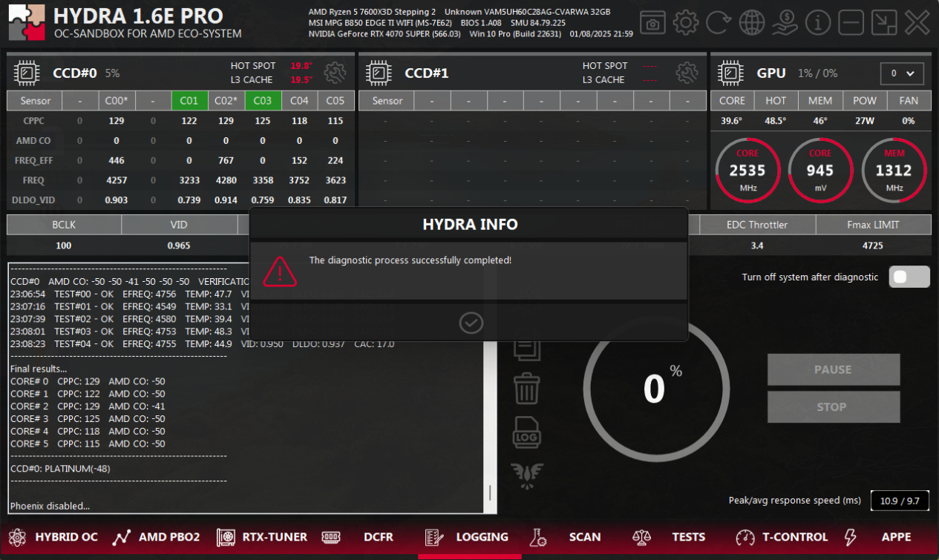Click the Fmax LIMIT value 4725
This screenshot has height=560, width=939.
pyautogui.click(x=873, y=246)
